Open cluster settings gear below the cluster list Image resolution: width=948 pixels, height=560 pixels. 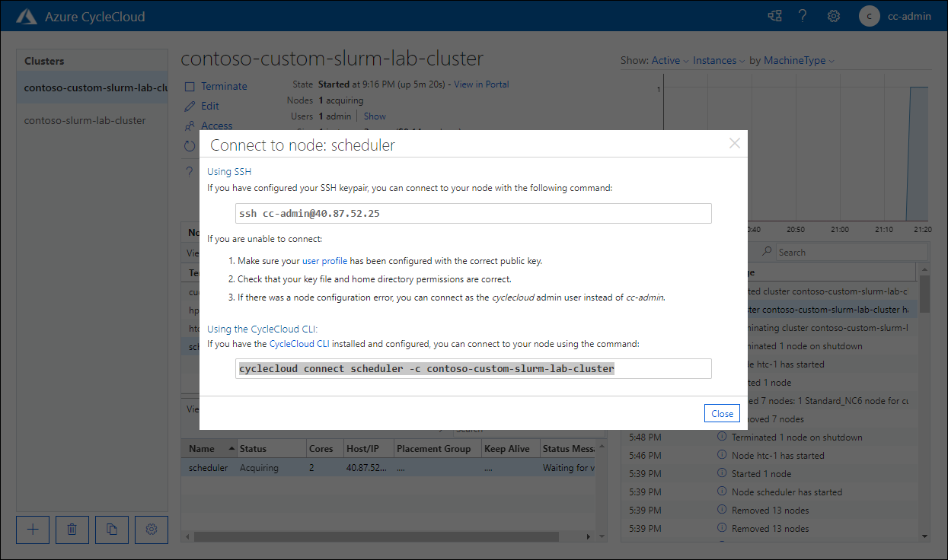pos(151,530)
